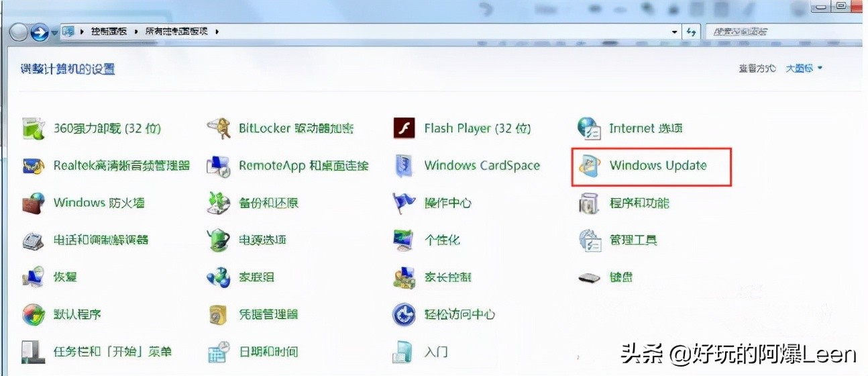Click the 管理工具 text link

coord(633,240)
